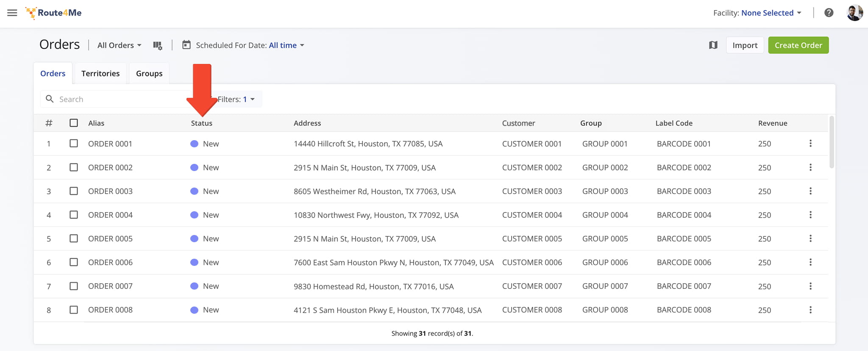Click the New status dot for ORDER 0001
The image size is (868, 351).
click(194, 144)
